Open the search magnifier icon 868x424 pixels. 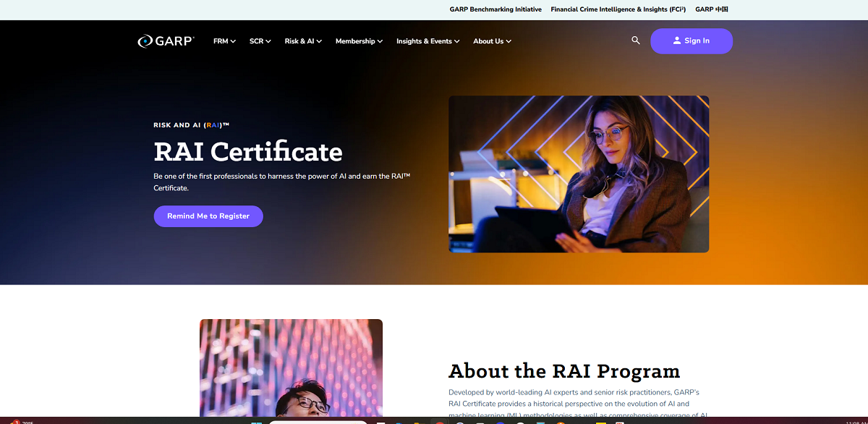tap(636, 41)
